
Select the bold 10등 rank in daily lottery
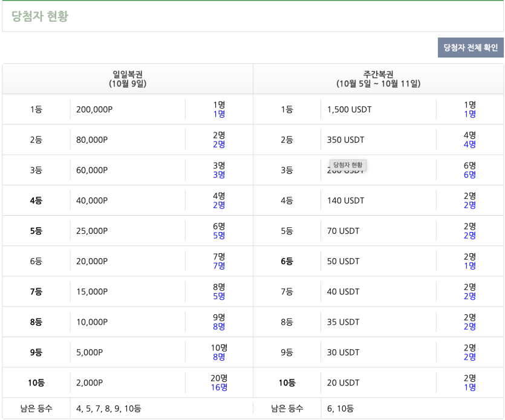click(36, 383)
